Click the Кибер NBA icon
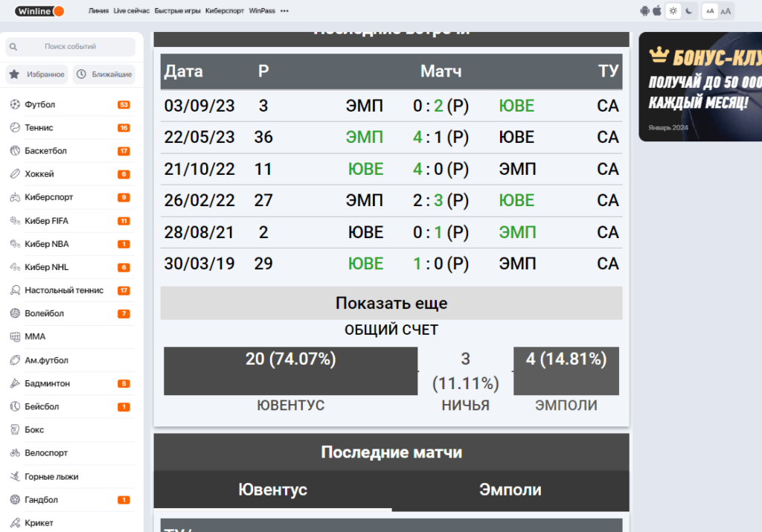 pos(15,244)
